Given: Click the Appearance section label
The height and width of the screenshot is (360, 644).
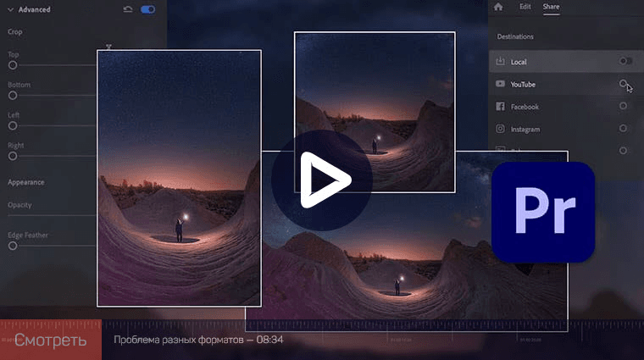Looking at the screenshot, I should 26,182.
